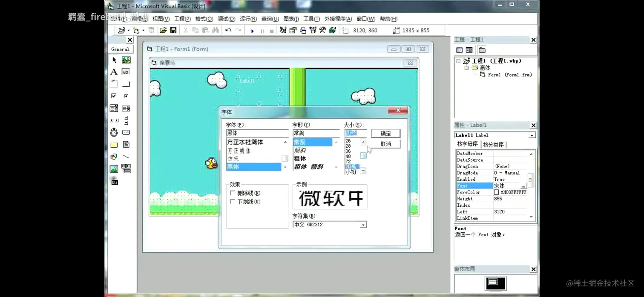Enable the 下划线 (underline) checkbox

tap(233, 202)
